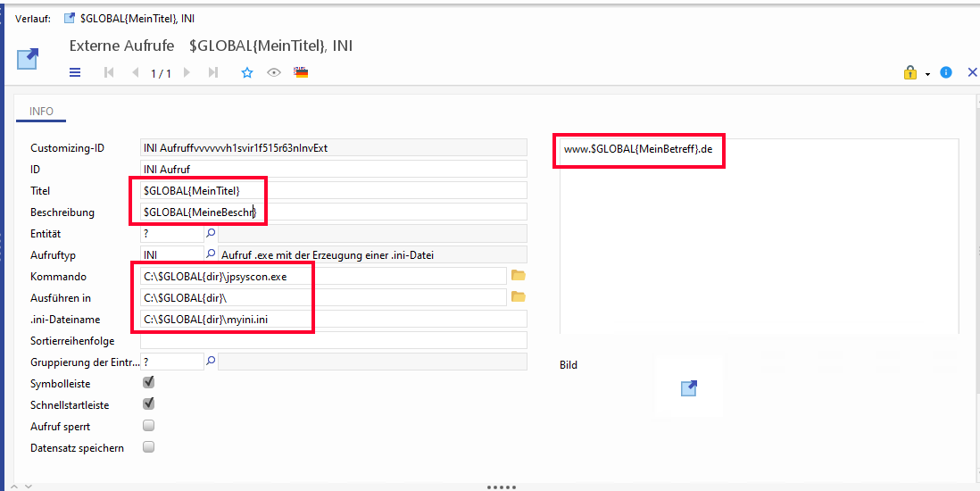Click the Bild image thumbnail
Viewport: 980px width, 491px height.
[x=688, y=387]
